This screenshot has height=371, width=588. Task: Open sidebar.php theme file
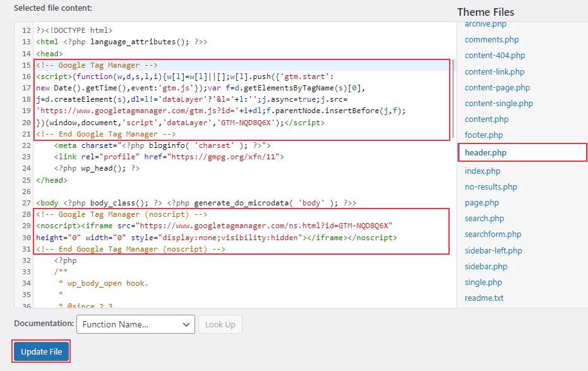click(486, 266)
